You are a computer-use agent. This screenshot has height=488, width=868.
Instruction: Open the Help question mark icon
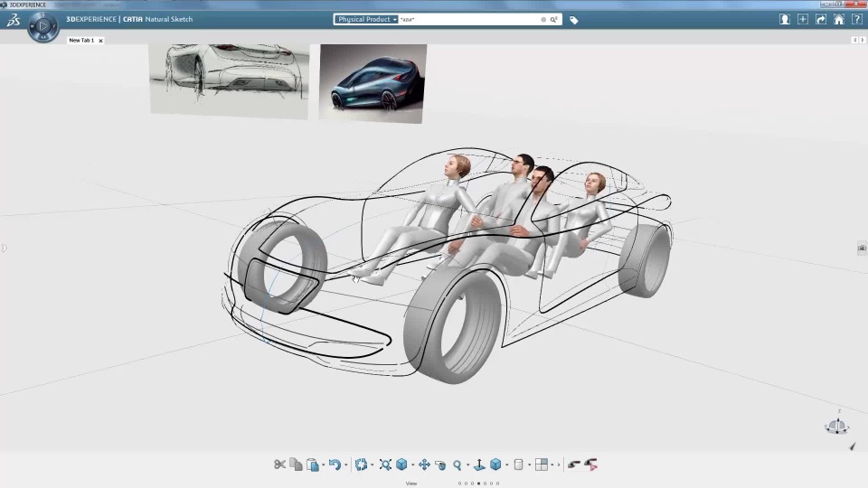857,19
